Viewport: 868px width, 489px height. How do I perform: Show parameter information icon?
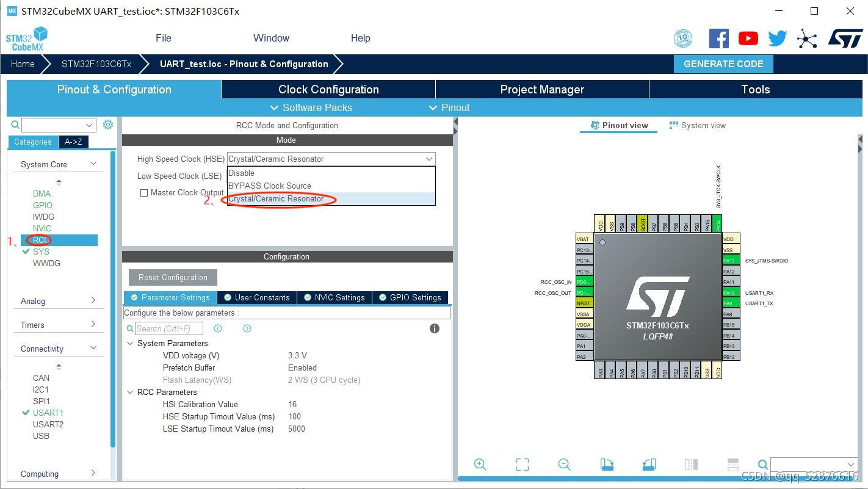(435, 328)
